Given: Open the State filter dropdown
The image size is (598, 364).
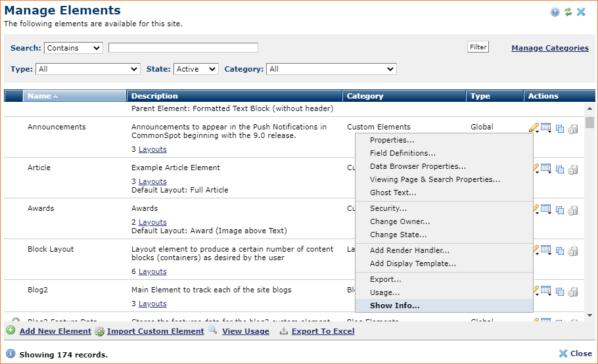Looking at the screenshot, I should tap(196, 69).
